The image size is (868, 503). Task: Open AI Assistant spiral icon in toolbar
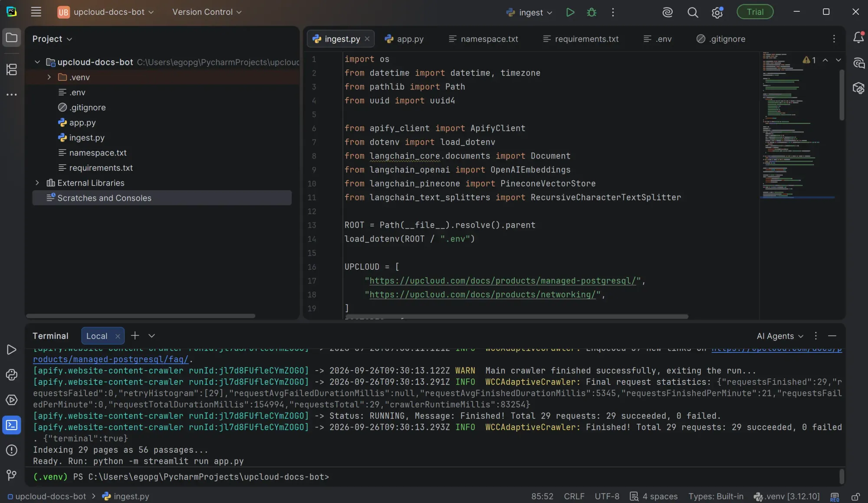pos(667,12)
